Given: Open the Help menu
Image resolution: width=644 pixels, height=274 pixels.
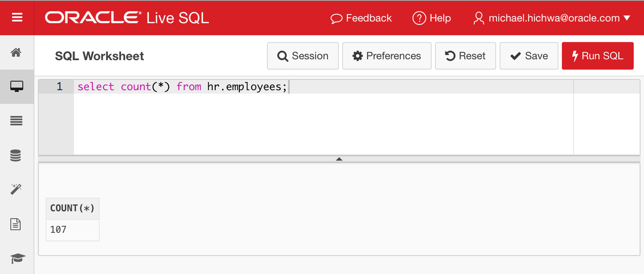Looking at the screenshot, I should pos(431,18).
